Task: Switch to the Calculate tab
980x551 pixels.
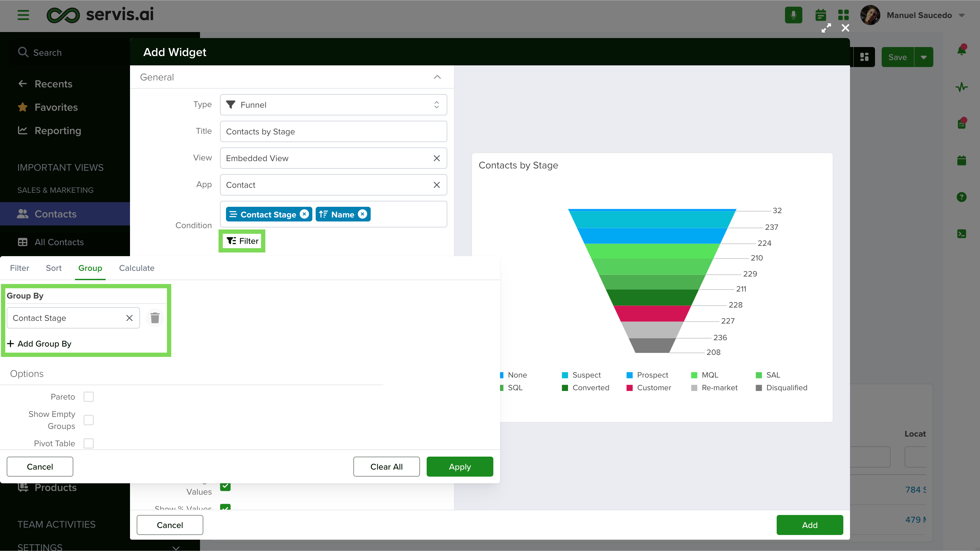Action: pyautogui.click(x=137, y=268)
